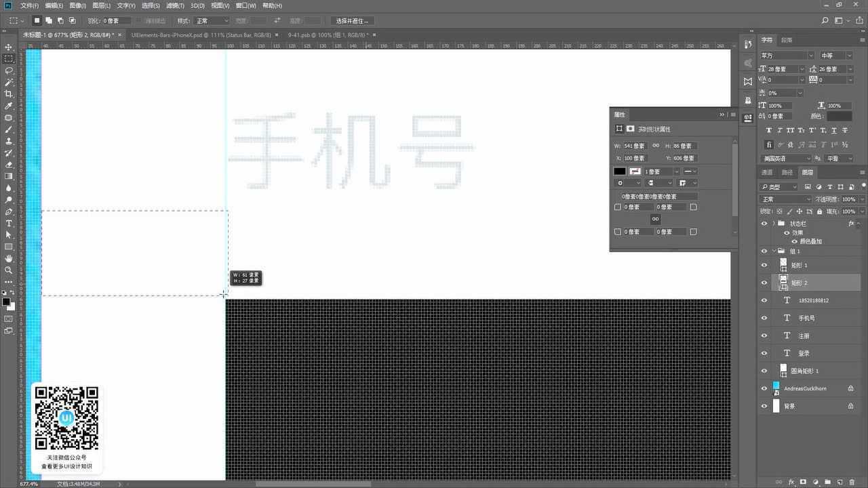Select the Lasso tool

coord(9,69)
